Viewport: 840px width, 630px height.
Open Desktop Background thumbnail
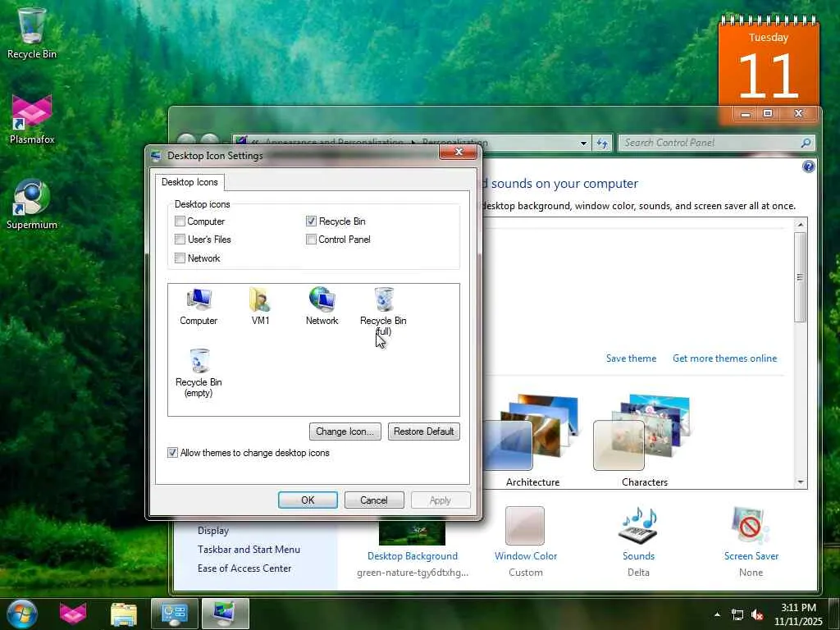tap(412, 532)
